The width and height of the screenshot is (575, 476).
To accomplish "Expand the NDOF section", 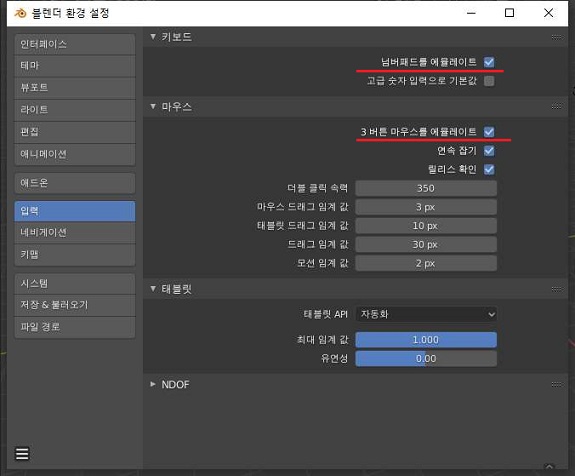I will (x=153, y=384).
